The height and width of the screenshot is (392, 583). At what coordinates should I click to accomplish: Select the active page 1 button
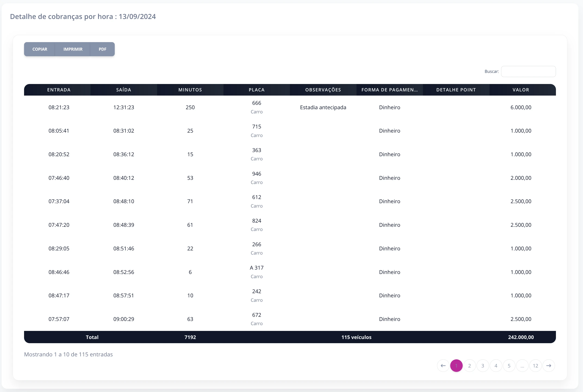pyautogui.click(x=456, y=366)
